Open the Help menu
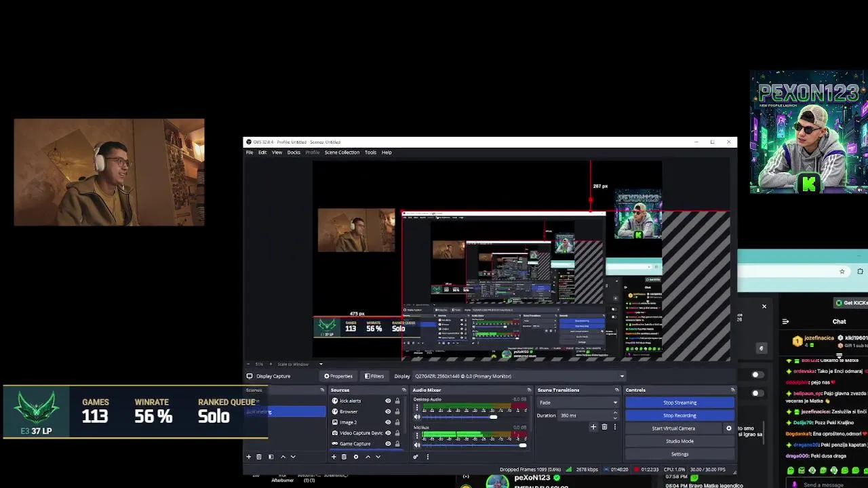868x488 pixels. point(387,152)
